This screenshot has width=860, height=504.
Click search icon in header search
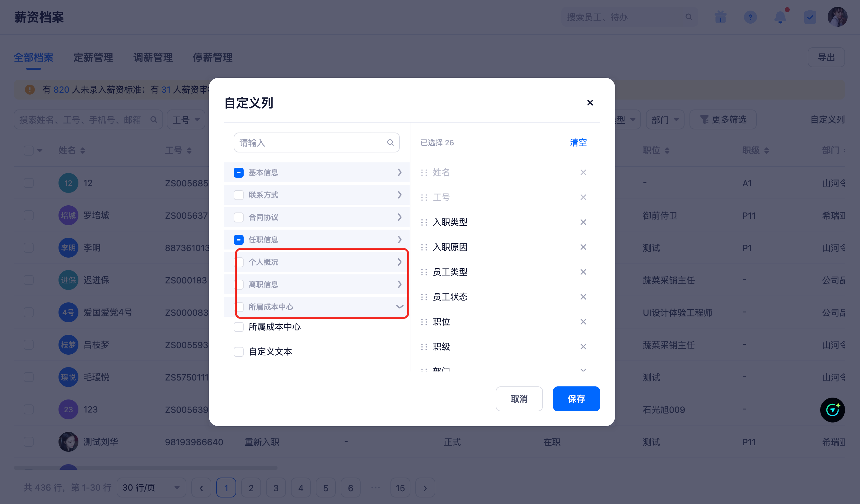[x=689, y=17]
